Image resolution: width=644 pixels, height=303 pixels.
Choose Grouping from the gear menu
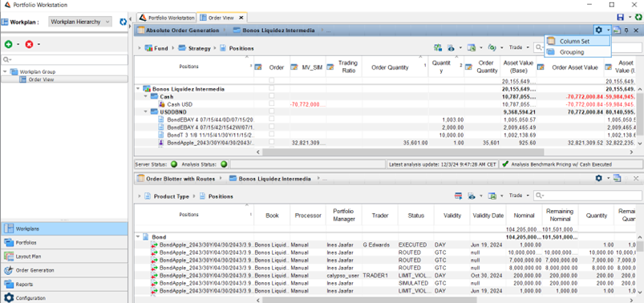(x=577, y=52)
